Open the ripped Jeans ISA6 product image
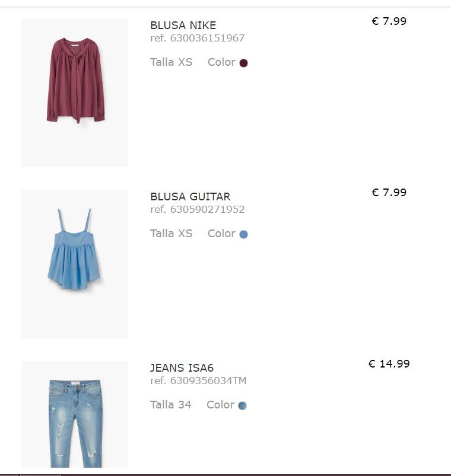Viewport: 451px width, 476px height. click(75, 414)
